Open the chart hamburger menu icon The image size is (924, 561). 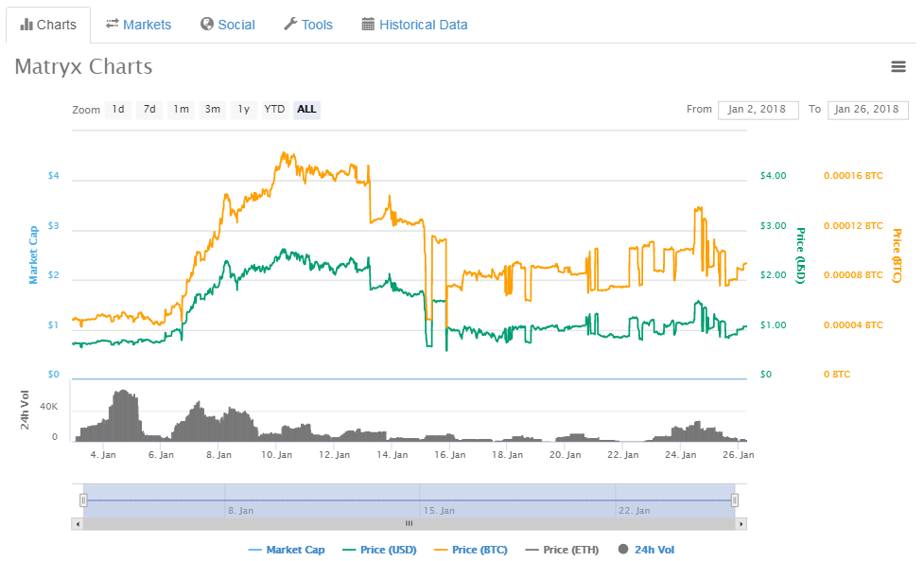(898, 66)
